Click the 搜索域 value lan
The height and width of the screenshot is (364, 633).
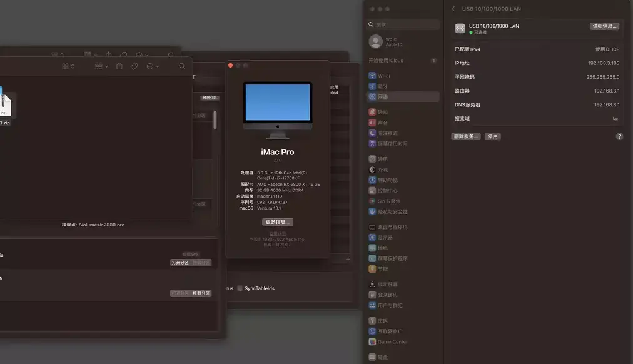point(616,119)
